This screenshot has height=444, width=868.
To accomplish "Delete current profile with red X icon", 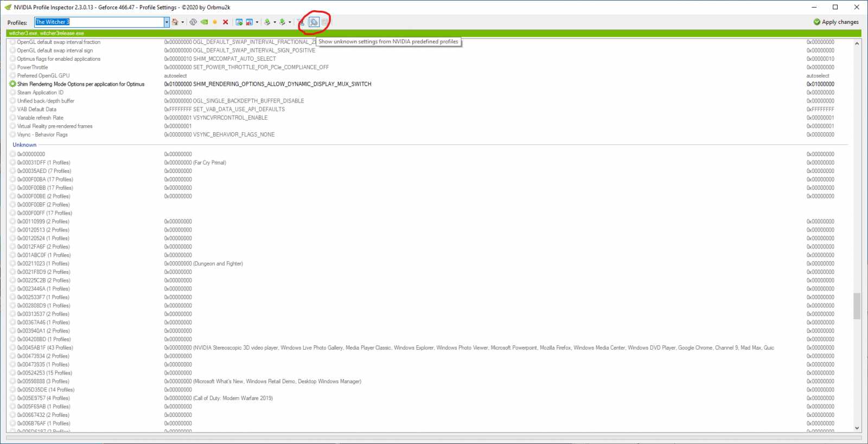I will (225, 22).
